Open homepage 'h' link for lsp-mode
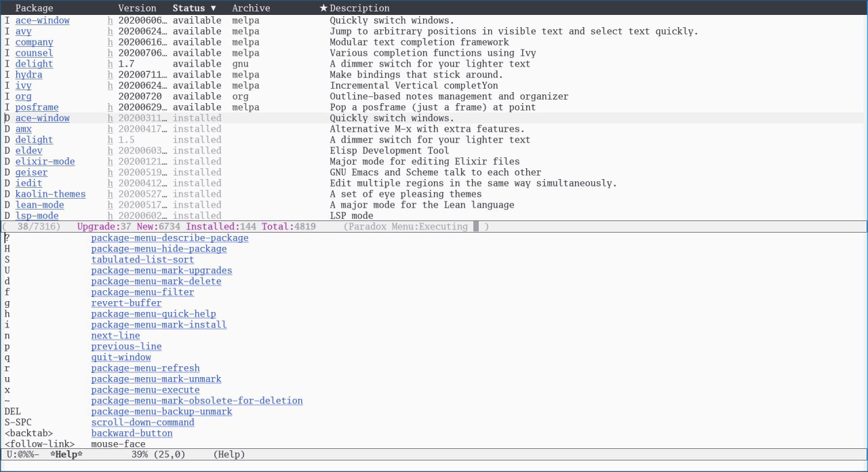This screenshot has width=868, height=472. (110, 216)
